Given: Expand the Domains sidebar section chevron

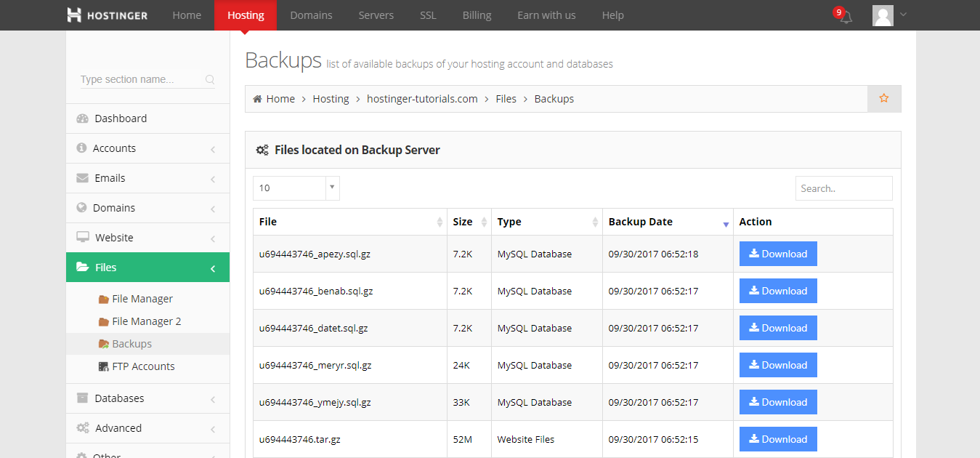Looking at the screenshot, I should (213, 209).
